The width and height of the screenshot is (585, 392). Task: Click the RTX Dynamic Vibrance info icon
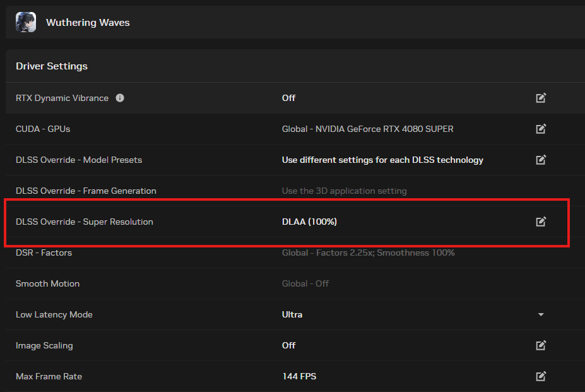coord(120,98)
